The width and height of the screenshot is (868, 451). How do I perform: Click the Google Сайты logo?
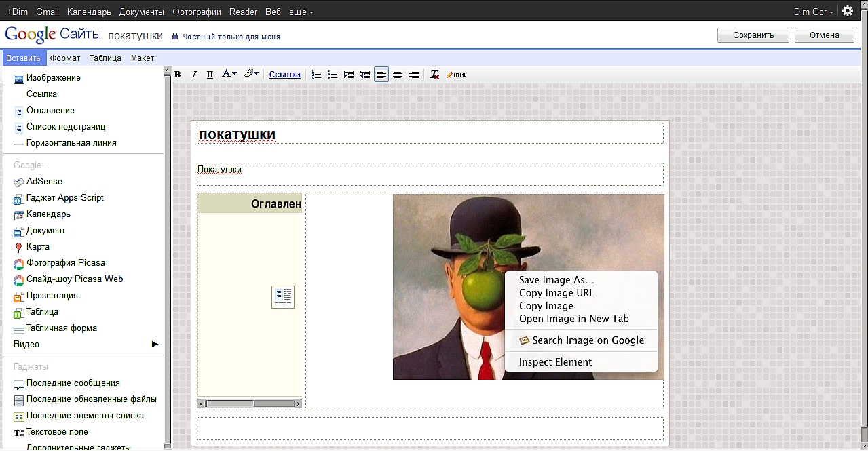tap(53, 35)
